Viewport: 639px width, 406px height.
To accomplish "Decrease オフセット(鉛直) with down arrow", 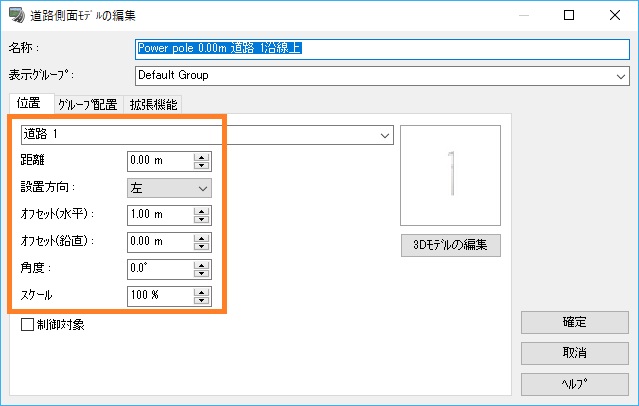I will [201, 247].
